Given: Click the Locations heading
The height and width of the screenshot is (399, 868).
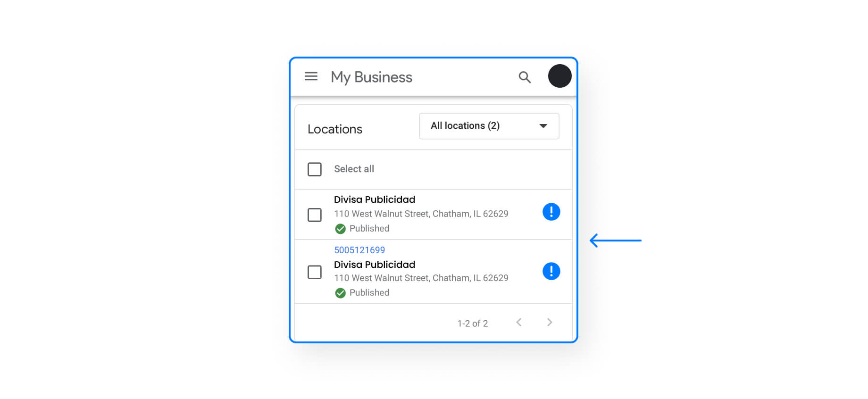Looking at the screenshot, I should (335, 129).
